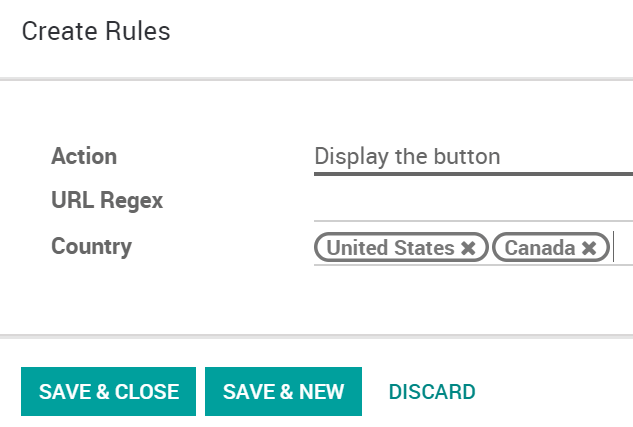Focus the Country field after the Canada tag
This screenshot has height=427, width=633.
621,247
